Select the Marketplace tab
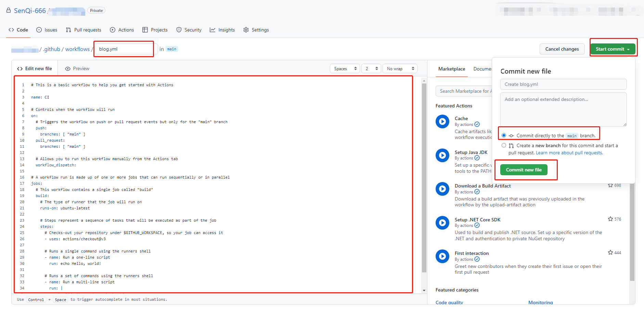644x310 pixels. tap(452, 69)
